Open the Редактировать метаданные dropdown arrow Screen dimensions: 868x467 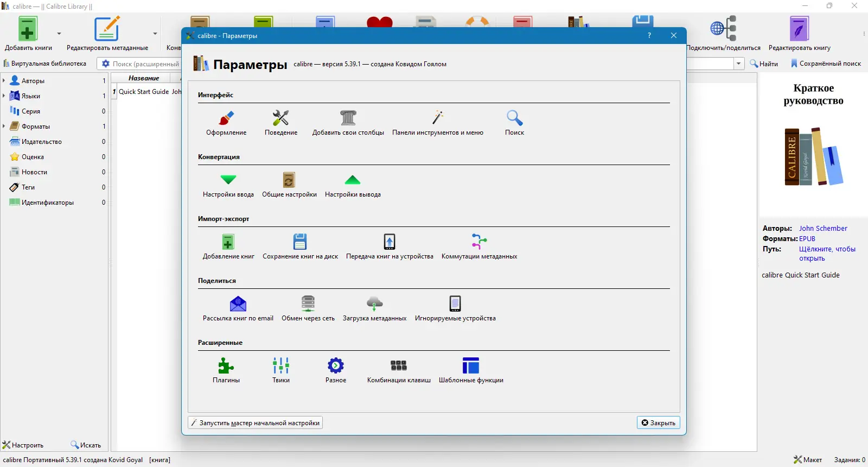pos(155,34)
